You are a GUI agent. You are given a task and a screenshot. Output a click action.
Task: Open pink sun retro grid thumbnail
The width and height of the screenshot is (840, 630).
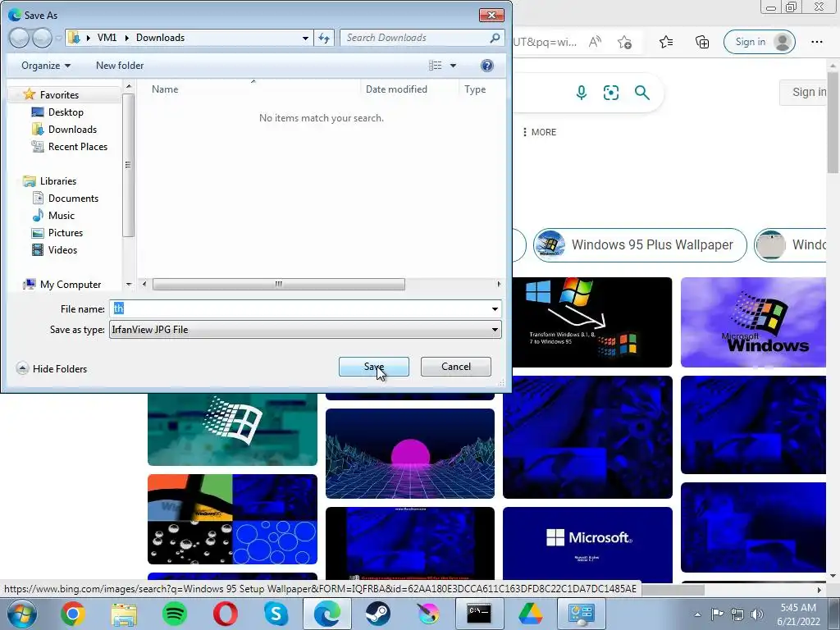(410, 454)
